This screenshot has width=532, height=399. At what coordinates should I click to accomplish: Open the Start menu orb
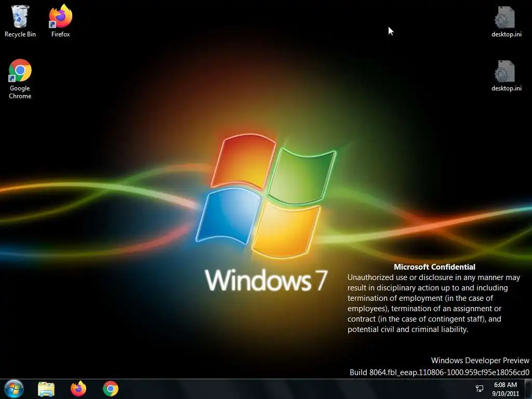click(14, 389)
